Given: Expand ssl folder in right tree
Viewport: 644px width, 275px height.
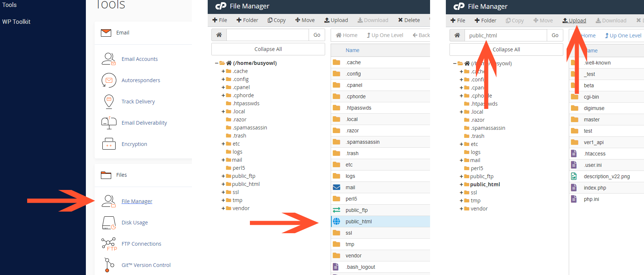Looking at the screenshot, I should pyautogui.click(x=461, y=192).
